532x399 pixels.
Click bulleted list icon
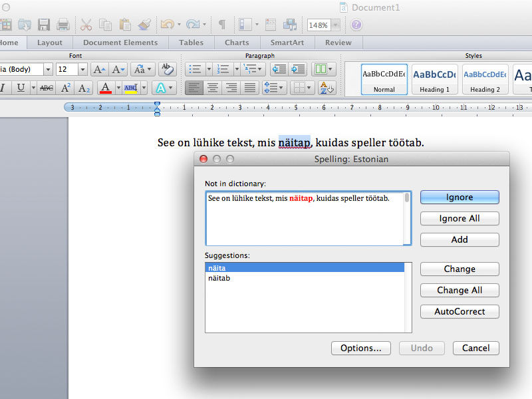(x=195, y=69)
